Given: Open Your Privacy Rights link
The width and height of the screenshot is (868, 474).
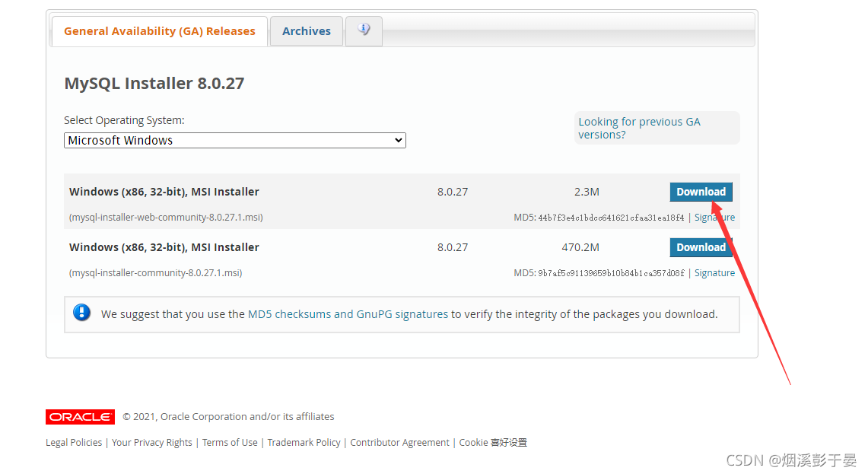Looking at the screenshot, I should click(x=151, y=443).
